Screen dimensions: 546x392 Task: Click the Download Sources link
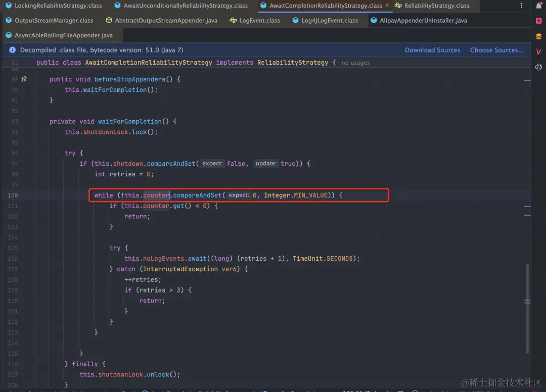click(x=432, y=50)
